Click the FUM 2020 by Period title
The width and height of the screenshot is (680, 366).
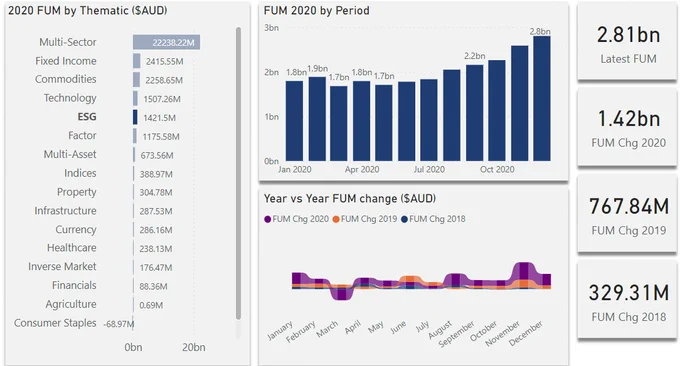(x=317, y=10)
